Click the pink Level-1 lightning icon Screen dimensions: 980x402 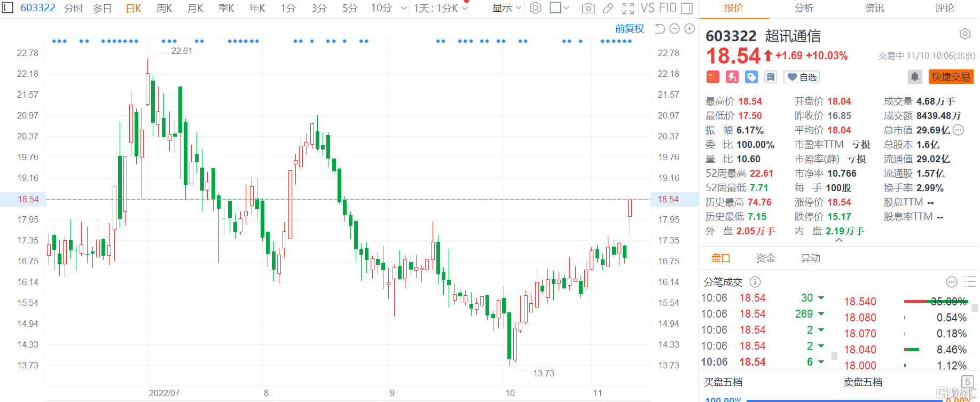[x=732, y=77]
